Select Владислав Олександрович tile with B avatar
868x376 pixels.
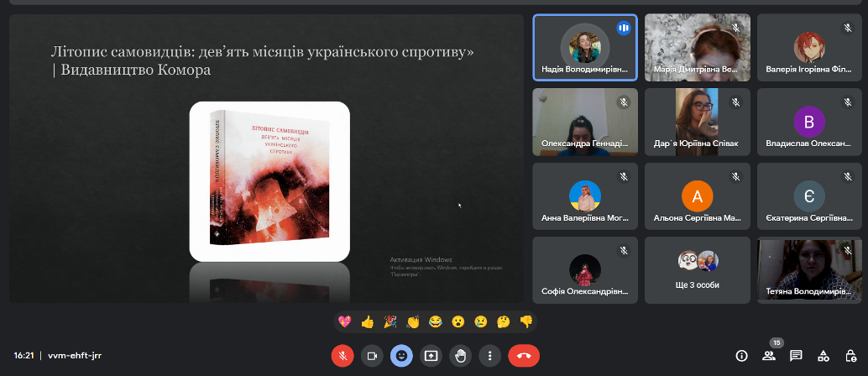tap(808, 122)
